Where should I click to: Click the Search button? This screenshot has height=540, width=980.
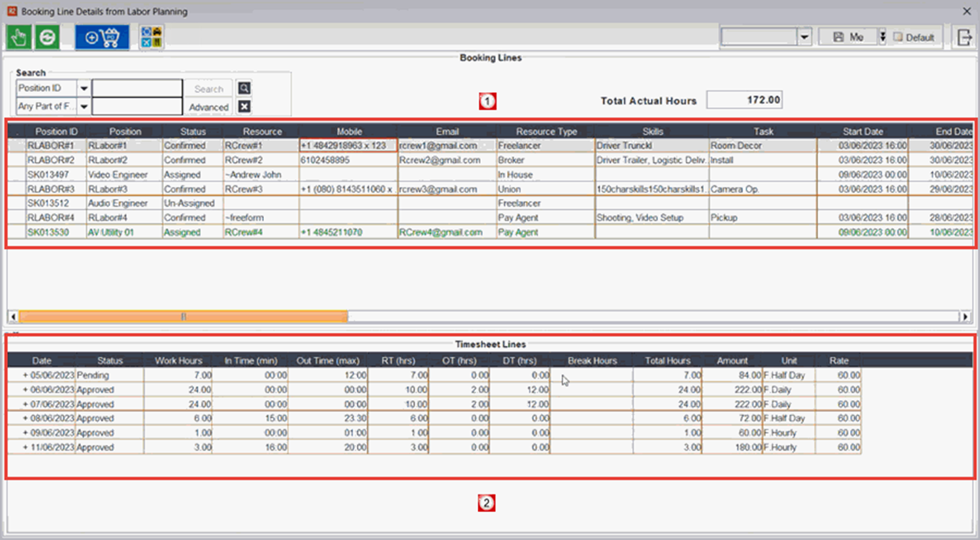tap(208, 89)
